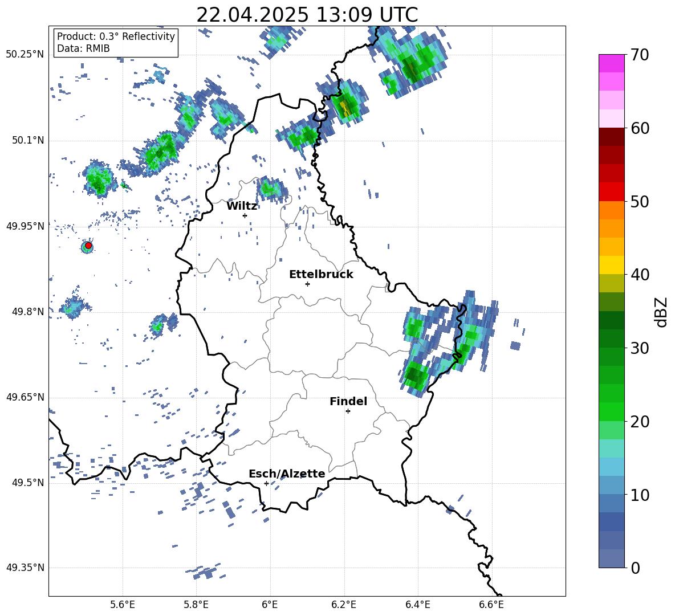
Task: Click the "Data: RMIB" label
Action: (83, 48)
